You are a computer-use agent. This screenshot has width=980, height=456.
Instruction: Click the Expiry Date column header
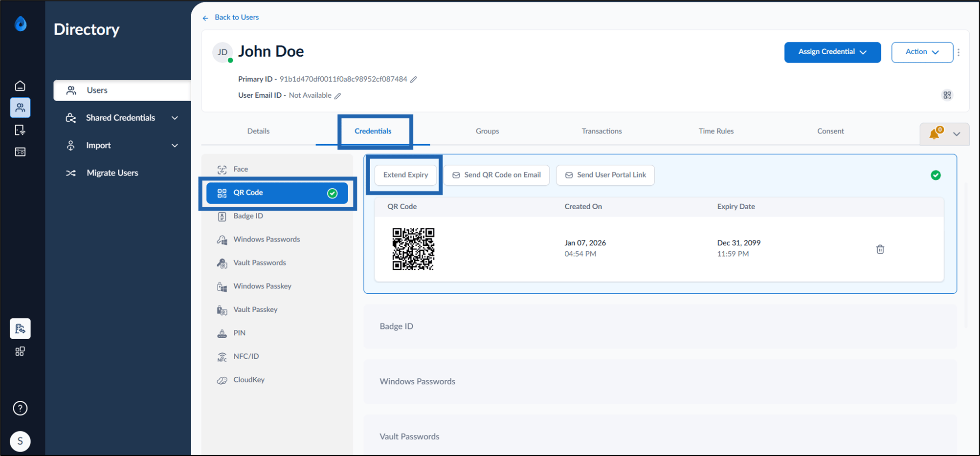pos(736,207)
